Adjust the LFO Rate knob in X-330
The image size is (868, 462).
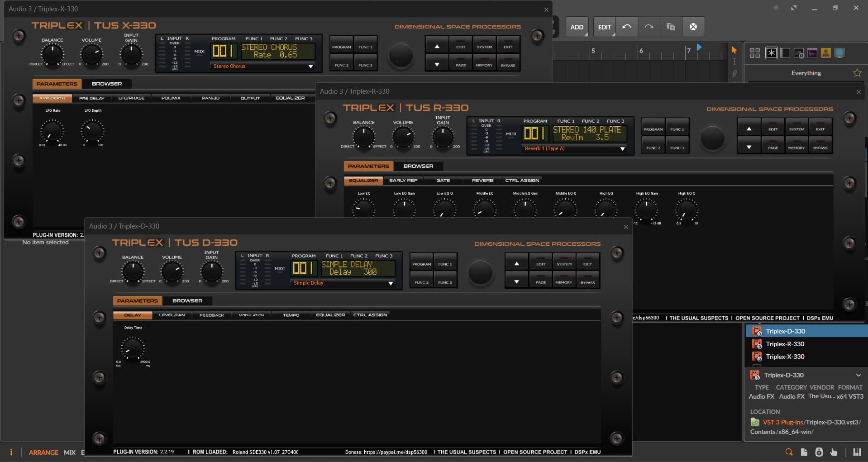pyautogui.click(x=52, y=132)
